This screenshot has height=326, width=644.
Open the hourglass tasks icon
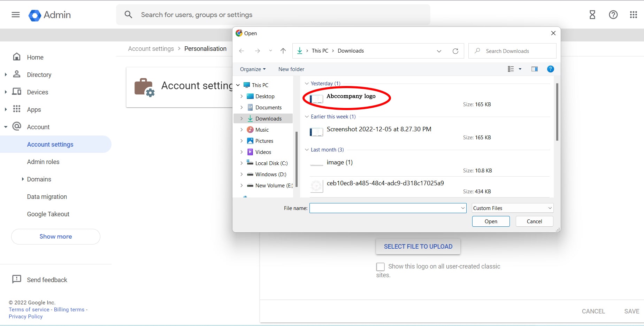[x=592, y=15]
